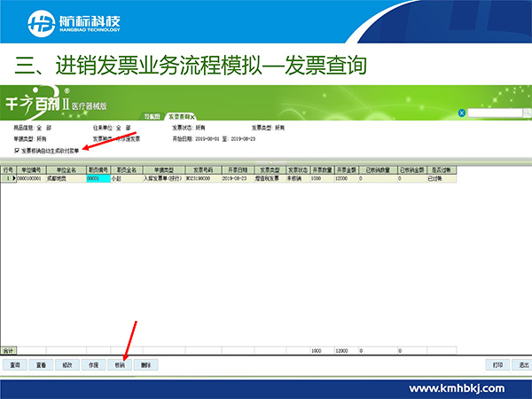532x399 pixels.
Task: Click the 12000 cell in row 1
Action: coord(347,178)
